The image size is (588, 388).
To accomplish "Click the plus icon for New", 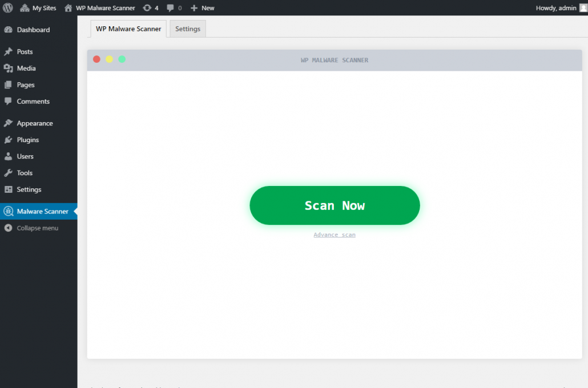I will [194, 8].
